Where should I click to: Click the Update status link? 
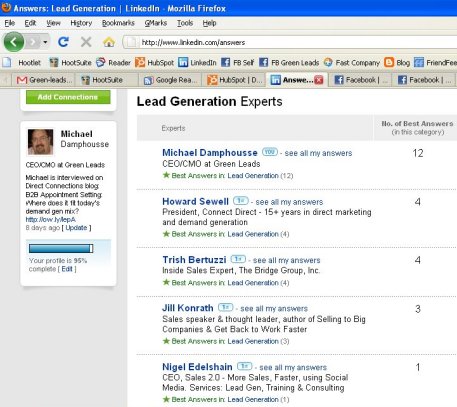pos(76,228)
